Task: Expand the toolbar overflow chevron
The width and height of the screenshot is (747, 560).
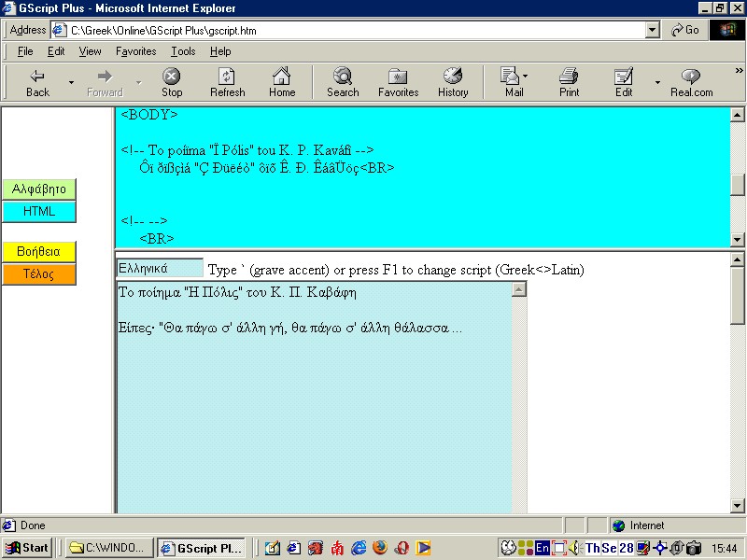Action: [x=739, y=71]
